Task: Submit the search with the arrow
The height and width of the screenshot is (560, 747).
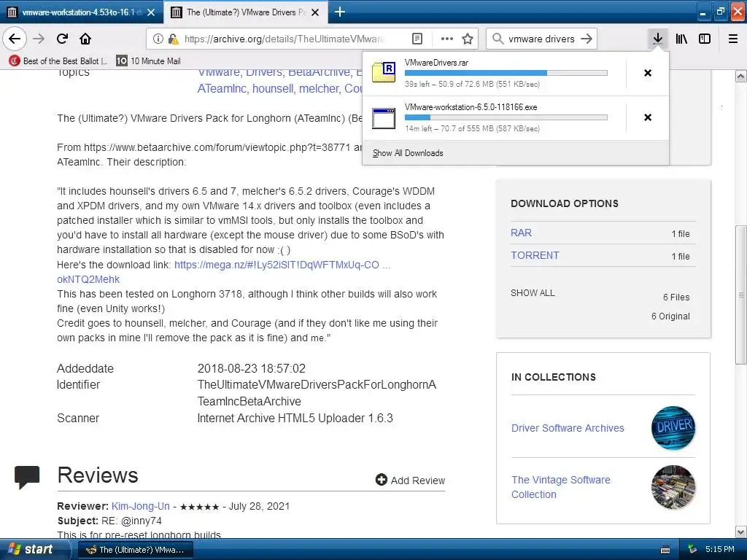Action: [x=587, y=39]
